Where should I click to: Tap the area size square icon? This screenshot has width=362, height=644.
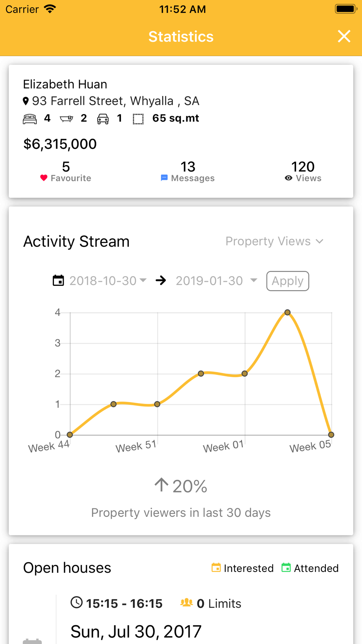pos(138,119)
